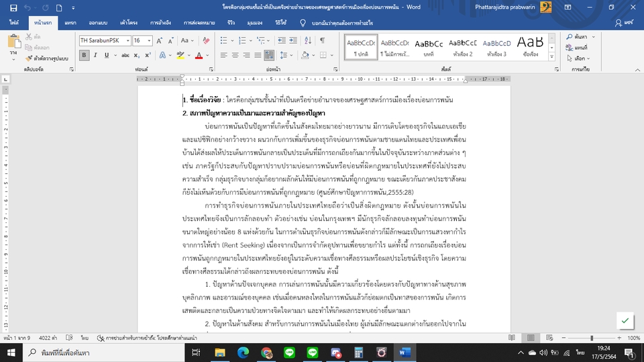Open the Change Case Aa dropdown
The width and height of the screenshot is (644, 362).
click(187, 40)
